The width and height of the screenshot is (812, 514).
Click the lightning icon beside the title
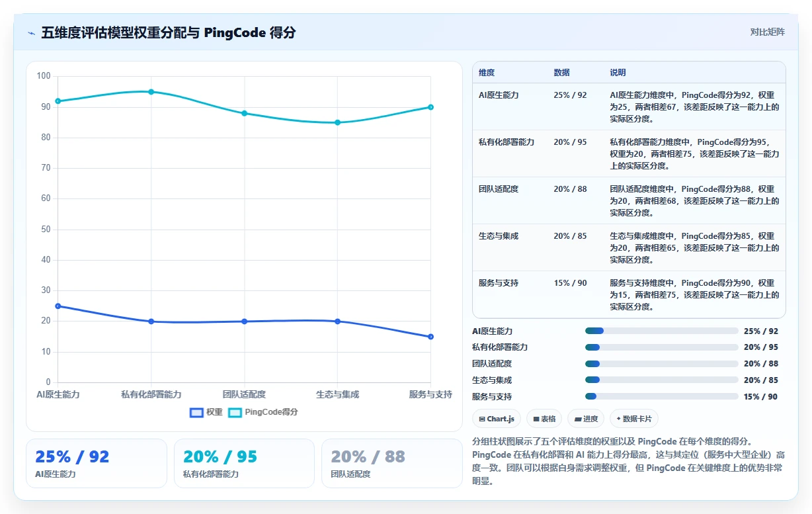tap(31, 32)
